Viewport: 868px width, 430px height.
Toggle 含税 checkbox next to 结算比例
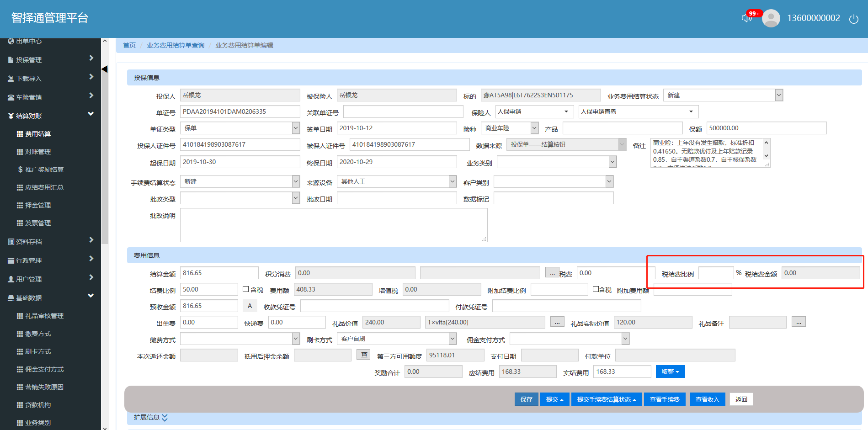(246, 289)
